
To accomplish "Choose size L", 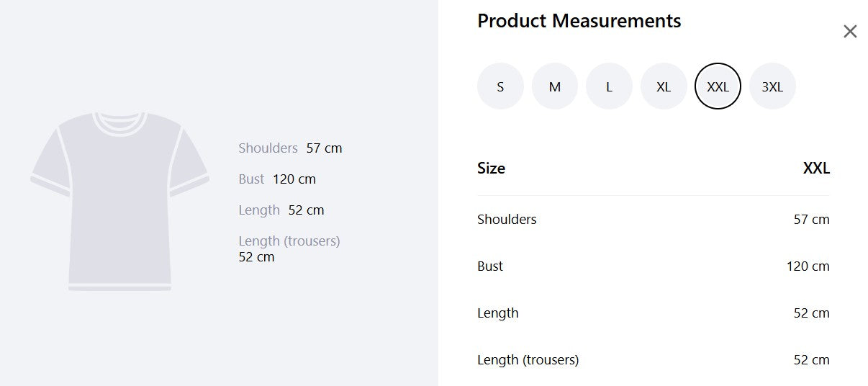I will 609,86.
